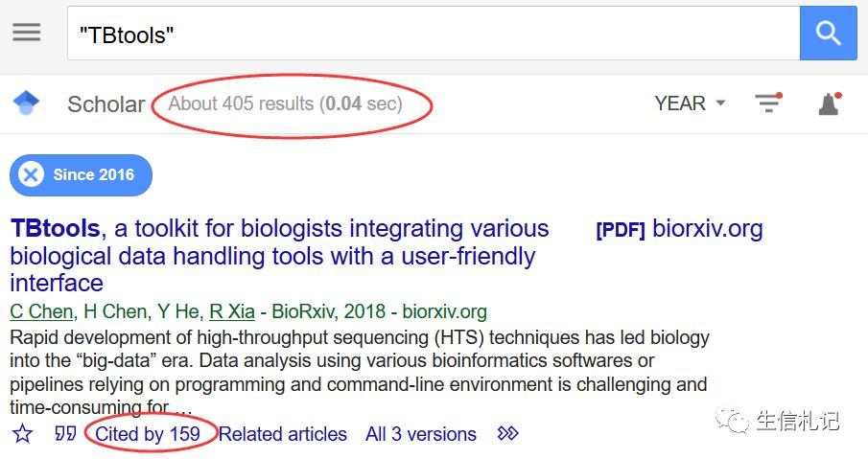Open author R Xia's profile

click(232, 311)
